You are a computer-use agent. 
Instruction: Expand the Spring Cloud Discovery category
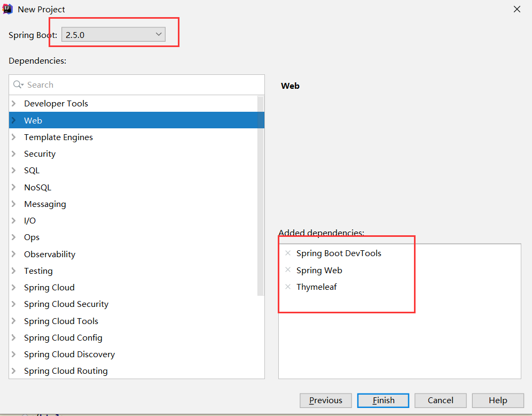tap(13, 354)
